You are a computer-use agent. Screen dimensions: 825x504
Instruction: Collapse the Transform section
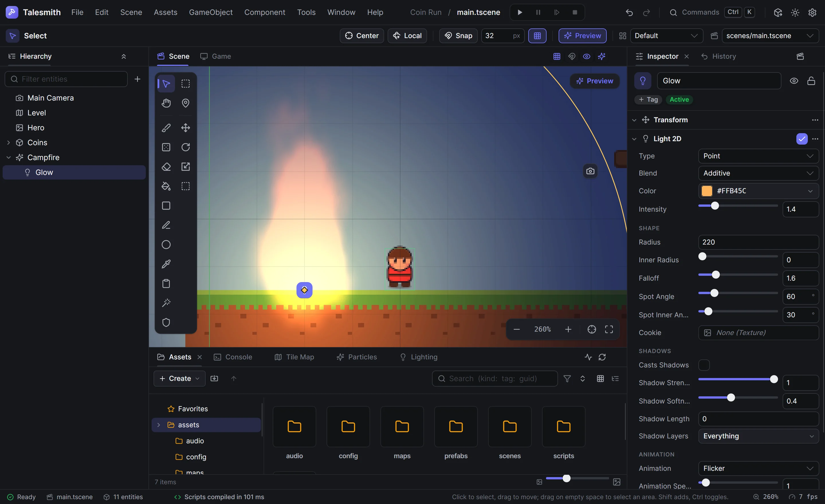pyautogui.click(x=634, y=120)
